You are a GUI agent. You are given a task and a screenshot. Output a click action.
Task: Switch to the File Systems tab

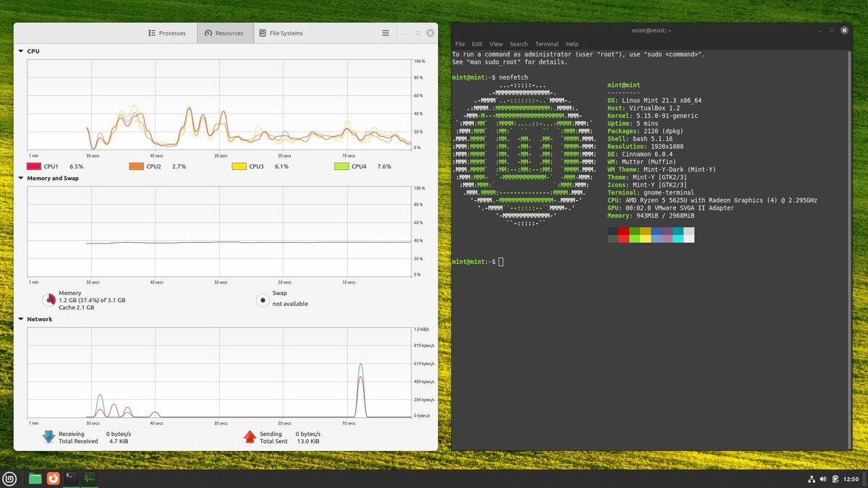tap(281, 33)
